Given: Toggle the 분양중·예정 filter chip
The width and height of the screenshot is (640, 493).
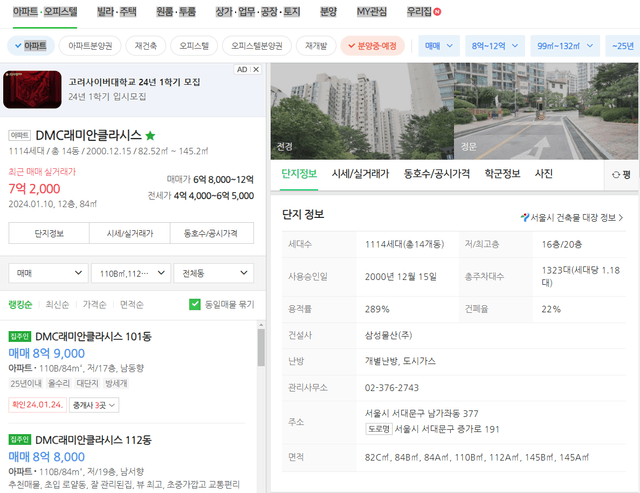Looking at the screenshot, I should pos(372,46).
